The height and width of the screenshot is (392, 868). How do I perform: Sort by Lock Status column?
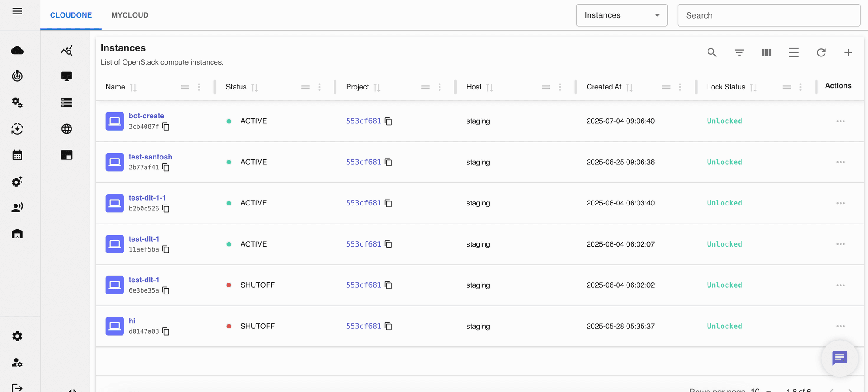pos(753,87)
